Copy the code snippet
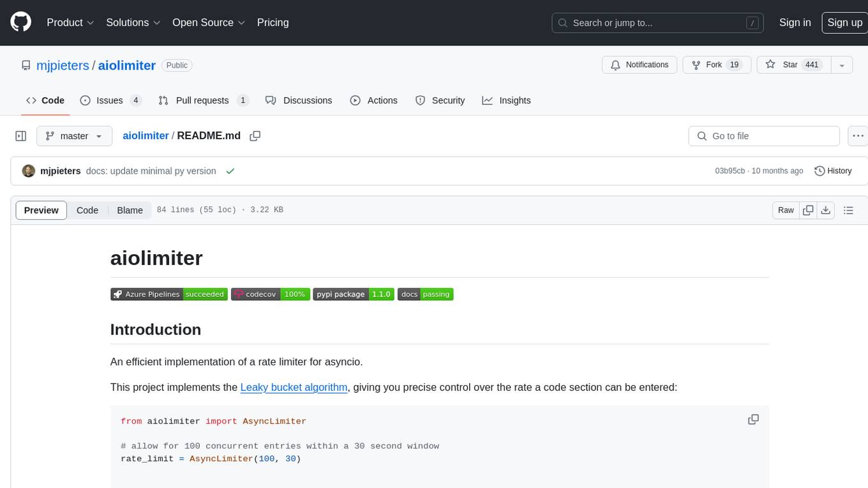The height and width of the screenshot is (488, 868). coord(753,420)
